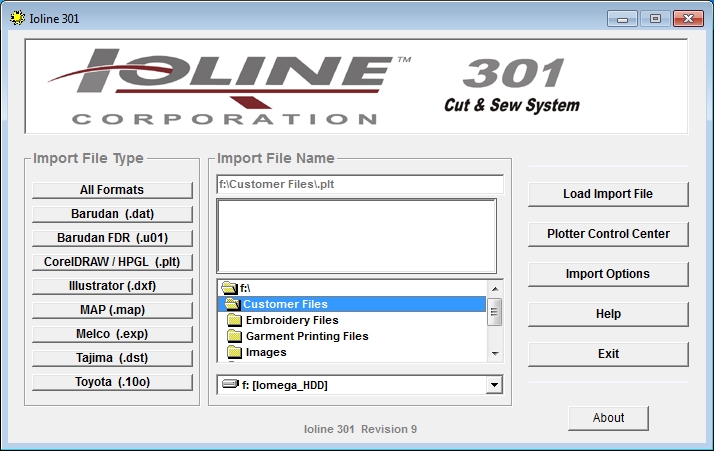714x451 pixels.
Task: Click the drive icon in drive selector
Action: pyautogui.click(x=230, y=384)
